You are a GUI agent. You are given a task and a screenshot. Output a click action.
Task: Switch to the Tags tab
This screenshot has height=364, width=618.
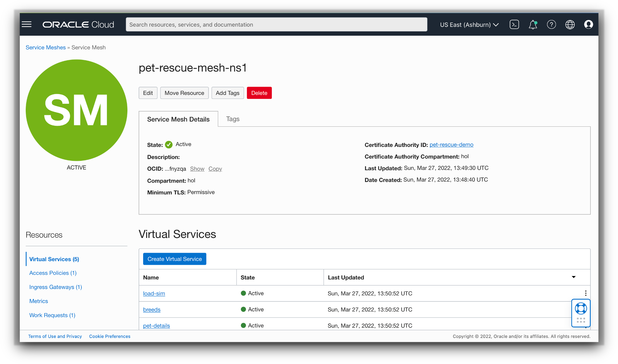click(x=233, y=119)
